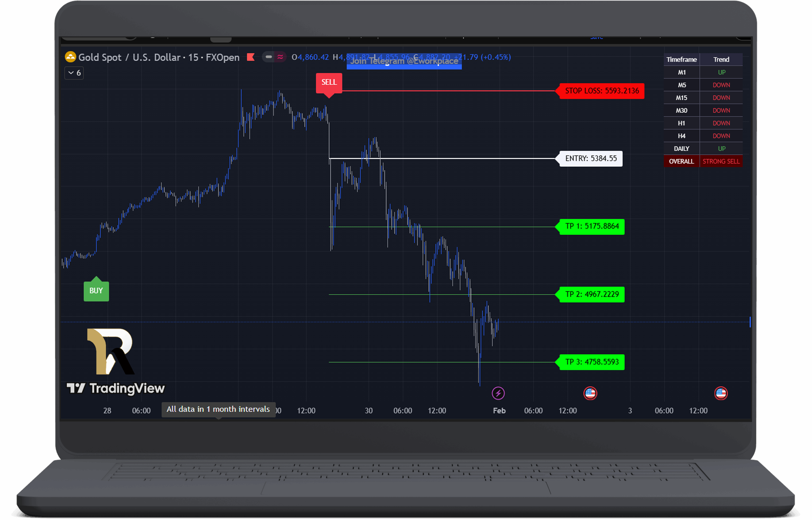Toggle the dash-style indicator pill next to symbol
812x520 pixels.
[269, 57]
